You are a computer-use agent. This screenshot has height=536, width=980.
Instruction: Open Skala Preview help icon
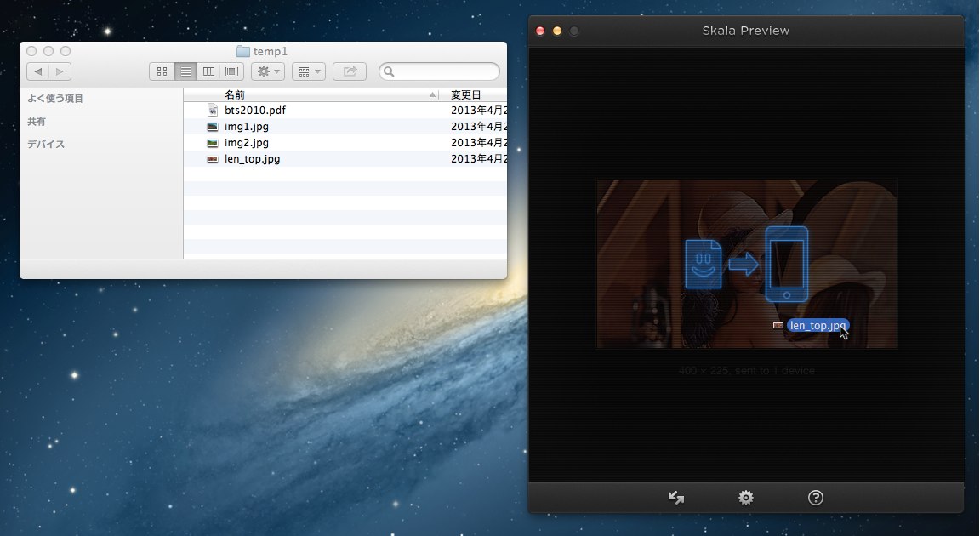(x=816, y=498)
